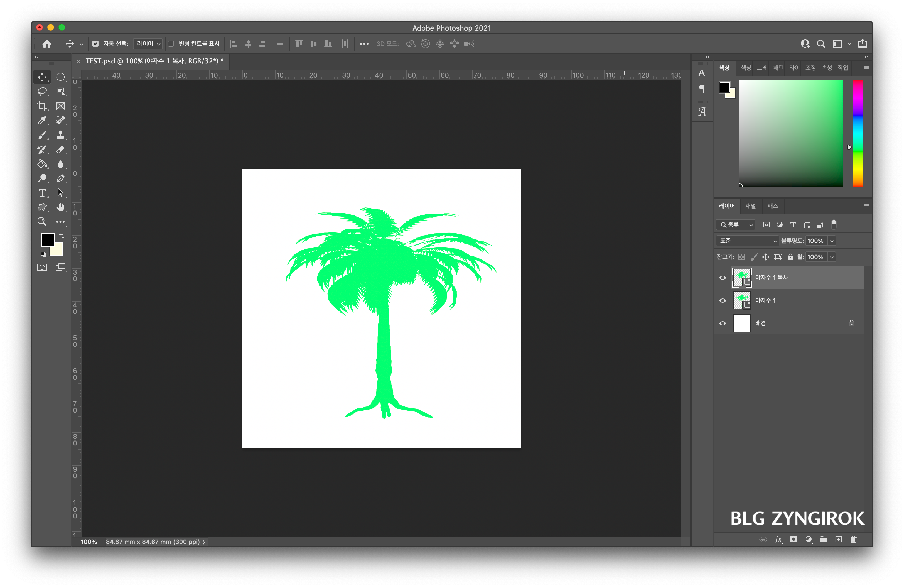Select the Brush tool
The height and width of the screenshot is (588, 904).
pos(42,135)
